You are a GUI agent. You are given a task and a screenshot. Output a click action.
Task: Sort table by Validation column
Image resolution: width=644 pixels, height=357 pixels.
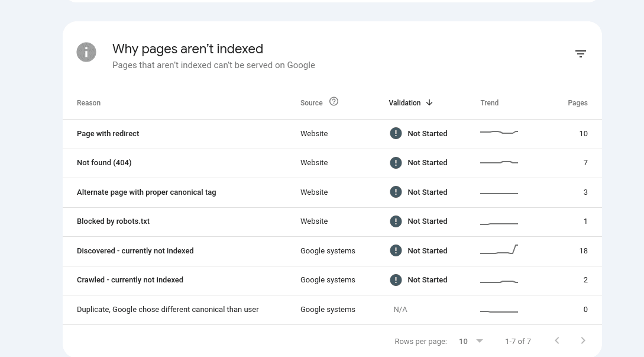[x=404, y=103]
